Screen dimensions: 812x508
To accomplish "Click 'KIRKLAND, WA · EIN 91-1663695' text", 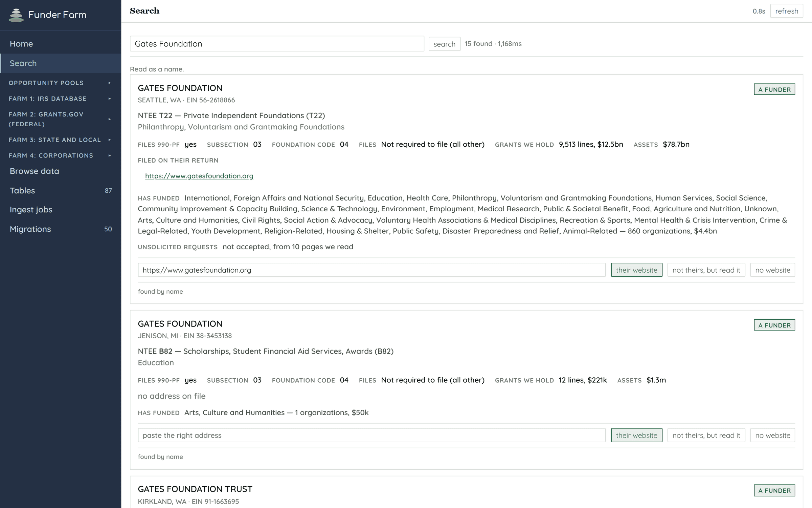I will (188, 501).
